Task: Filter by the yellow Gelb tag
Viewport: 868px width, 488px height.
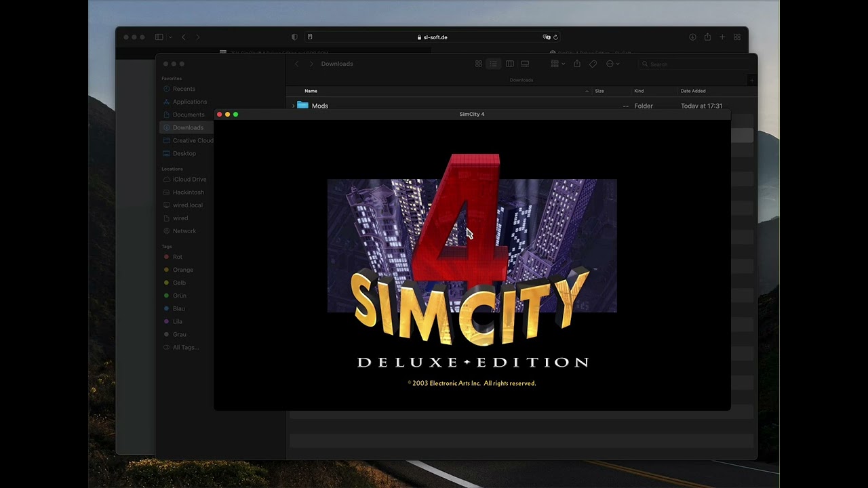Action: click(179, 283)
